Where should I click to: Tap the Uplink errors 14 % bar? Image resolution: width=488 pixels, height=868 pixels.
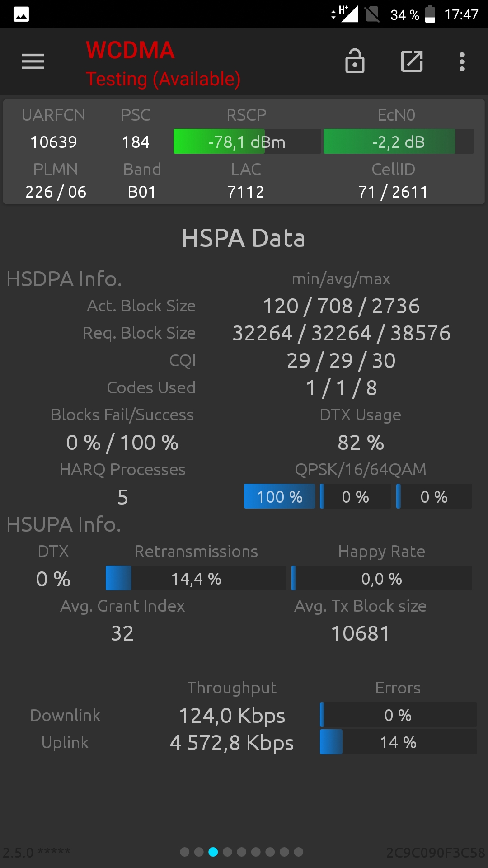coord(398,742)
